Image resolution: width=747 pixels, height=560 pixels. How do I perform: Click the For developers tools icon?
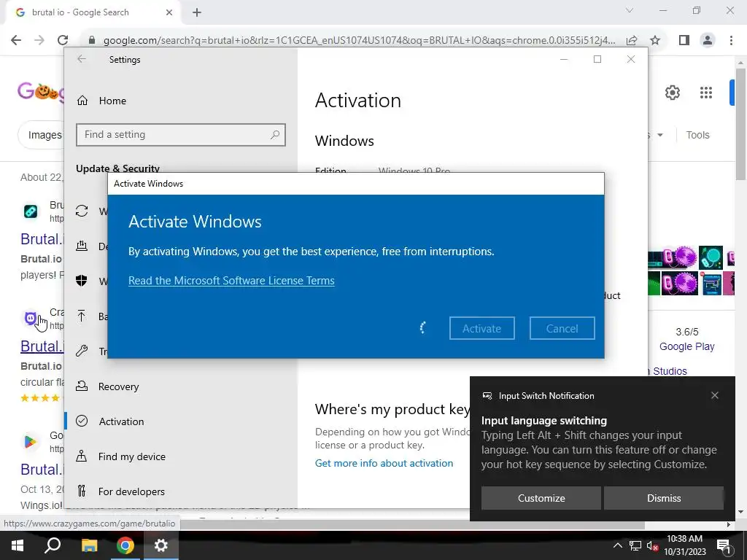(82, 491)
